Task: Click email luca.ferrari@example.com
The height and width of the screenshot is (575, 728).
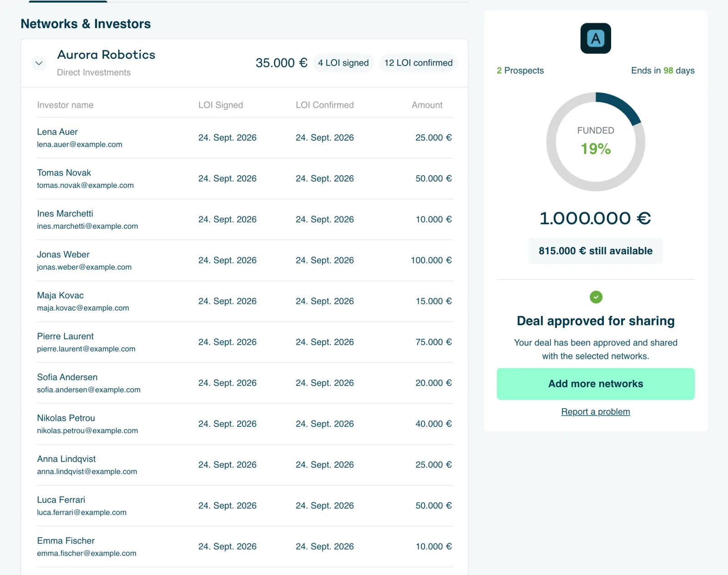Action: [82, 513]
